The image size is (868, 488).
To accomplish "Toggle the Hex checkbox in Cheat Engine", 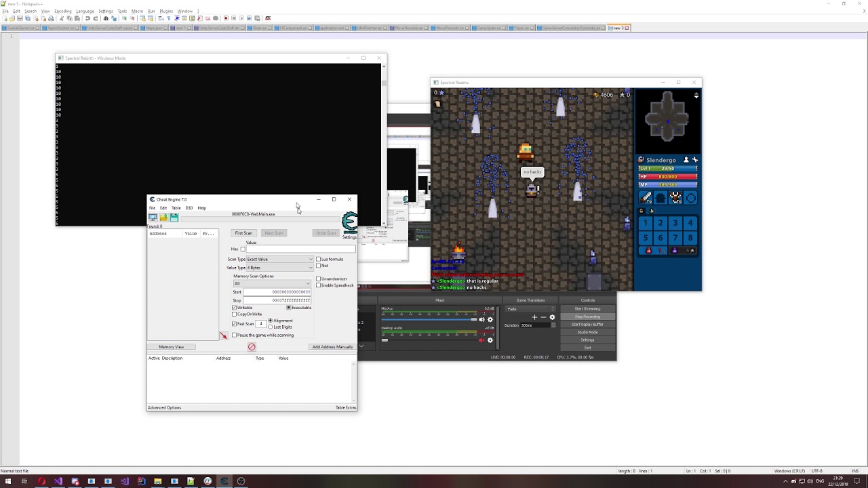I will [x=243, y=249].
